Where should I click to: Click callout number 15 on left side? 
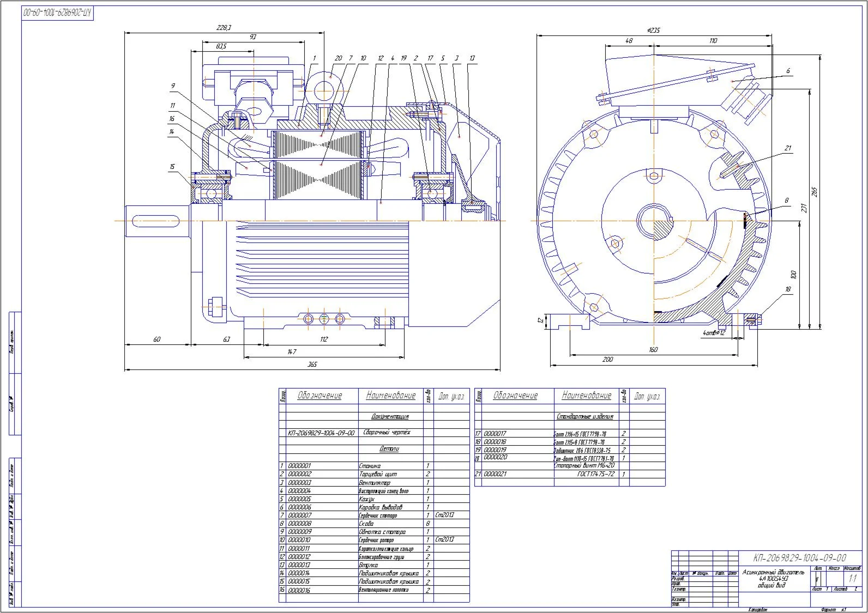click(x=172, y=167)
